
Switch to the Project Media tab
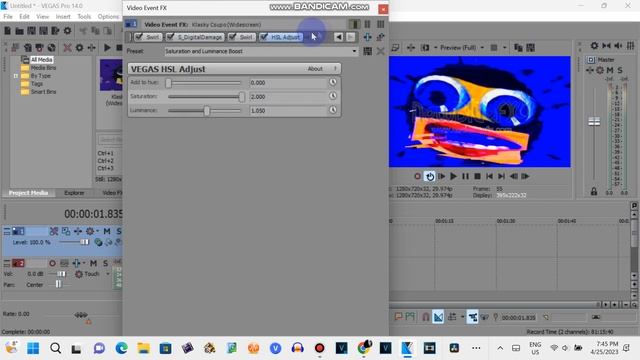click(x=29, y=193)
